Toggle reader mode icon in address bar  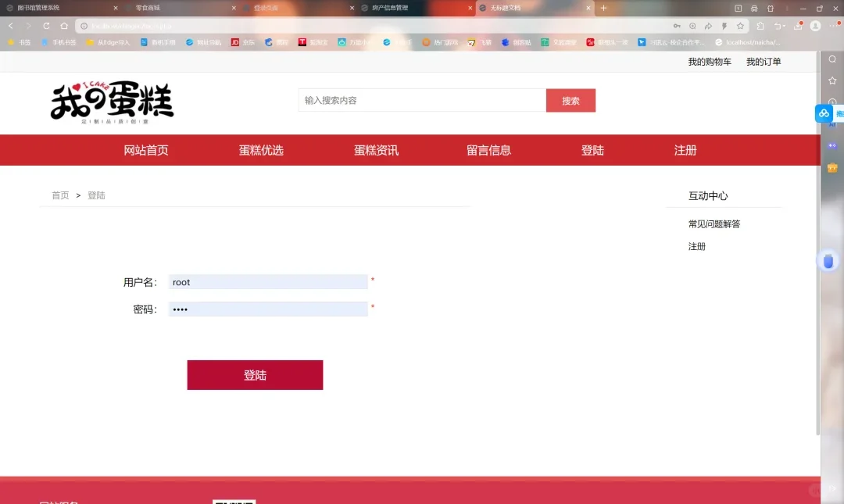pos(693,26)
